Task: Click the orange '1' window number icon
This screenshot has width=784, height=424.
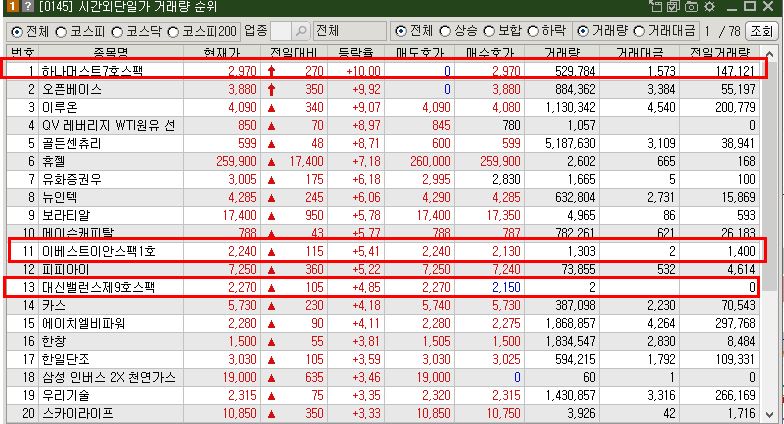Action: pos(12,6)
